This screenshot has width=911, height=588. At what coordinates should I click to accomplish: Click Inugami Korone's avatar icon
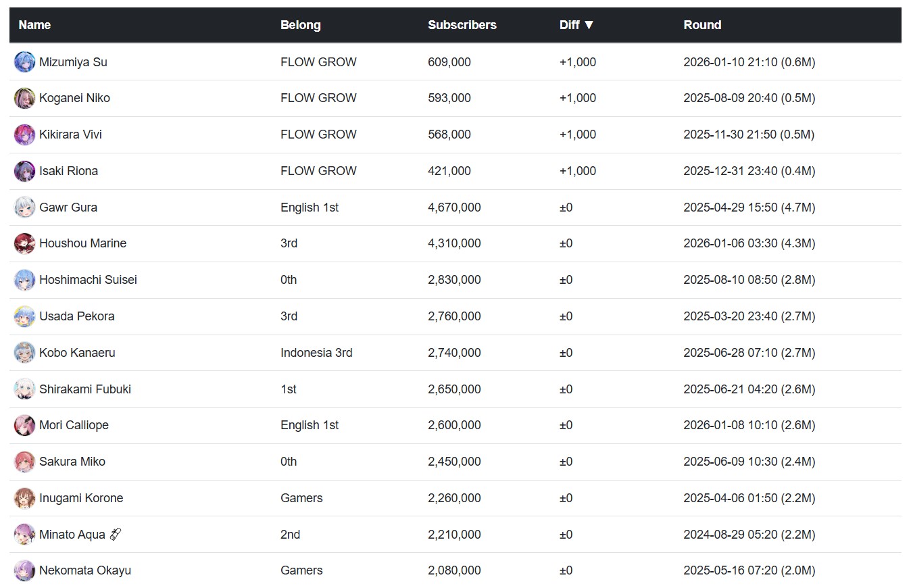(24, 499)
